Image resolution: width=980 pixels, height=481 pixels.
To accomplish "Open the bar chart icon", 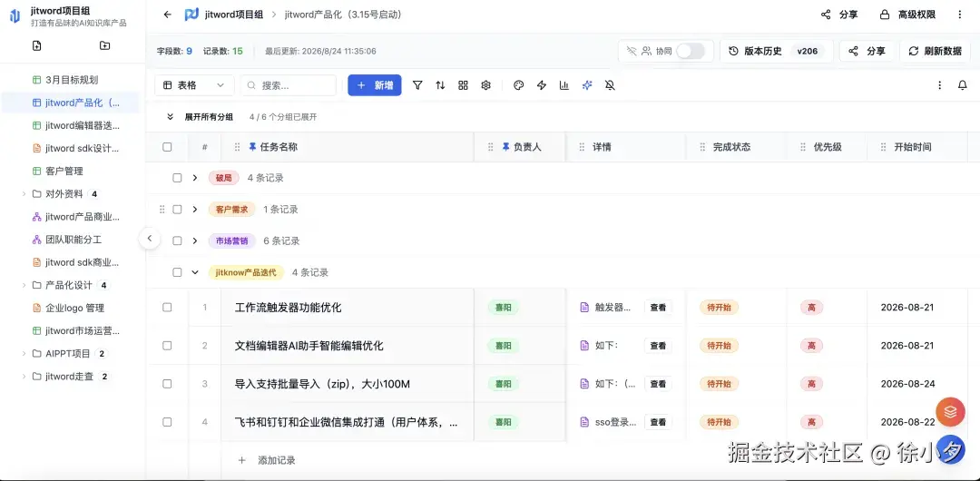I will (x=563, y=85).
